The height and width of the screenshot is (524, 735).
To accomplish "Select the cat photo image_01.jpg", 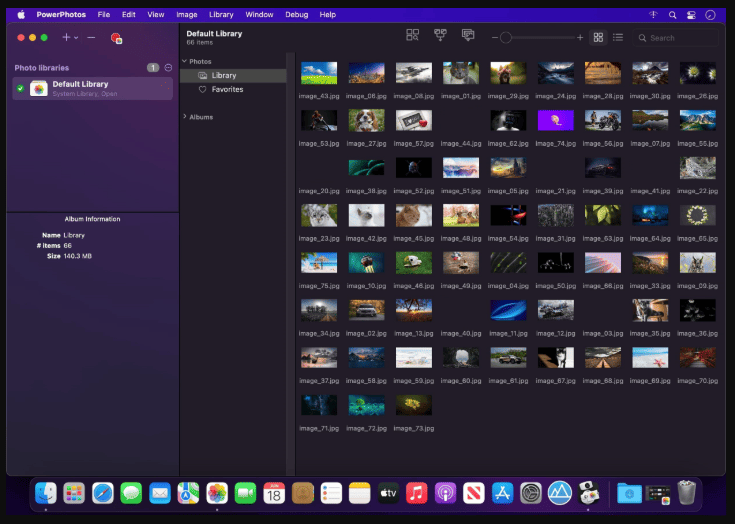I will tap(461, 73).
